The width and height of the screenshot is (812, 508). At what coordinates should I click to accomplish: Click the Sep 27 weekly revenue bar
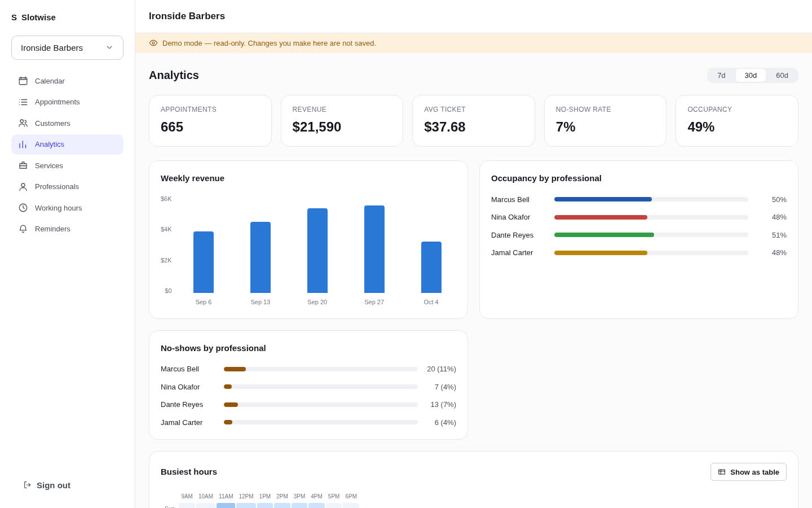tap(374, 249)
